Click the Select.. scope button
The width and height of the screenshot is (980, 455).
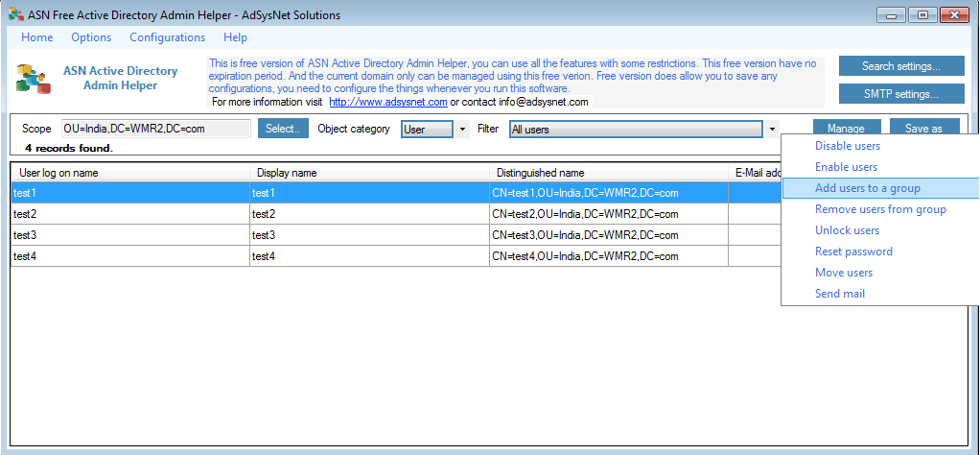283,129
